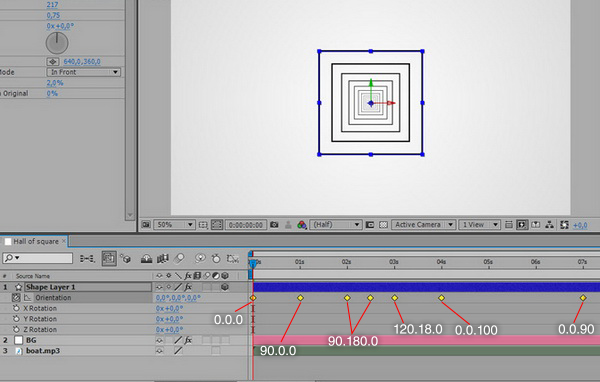Click Orientation value 0,0°,0,0°,0,0°

click(178, 298)
